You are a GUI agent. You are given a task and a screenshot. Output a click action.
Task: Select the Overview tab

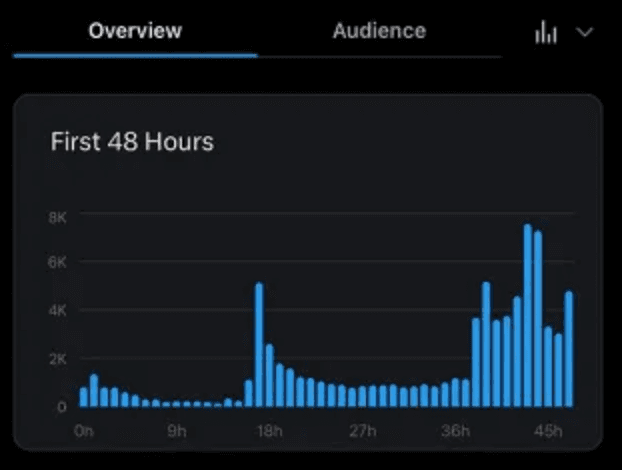[135, 31]
